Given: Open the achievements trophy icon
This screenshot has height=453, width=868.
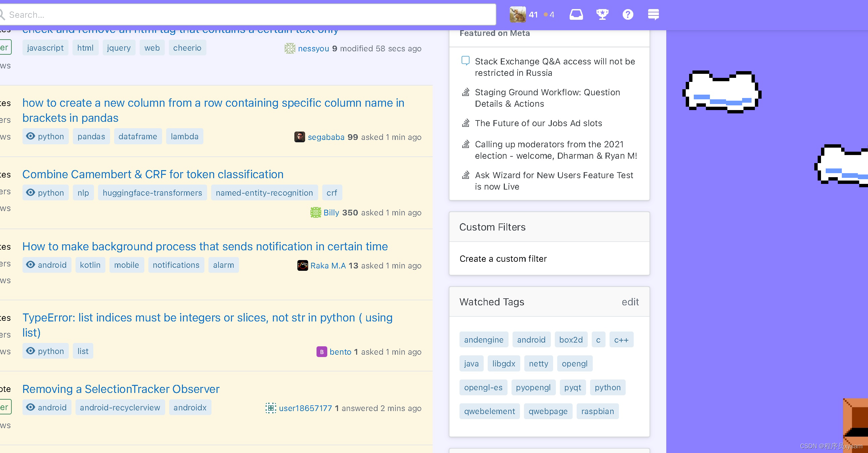Looking at the screenshot, I should coord(602,14).
